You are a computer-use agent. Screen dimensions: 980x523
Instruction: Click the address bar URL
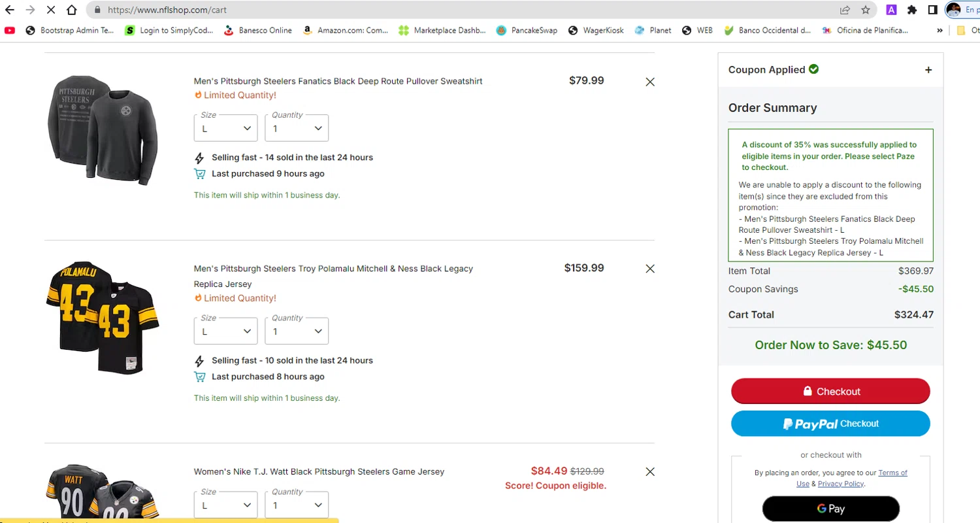tap(167, 10)
